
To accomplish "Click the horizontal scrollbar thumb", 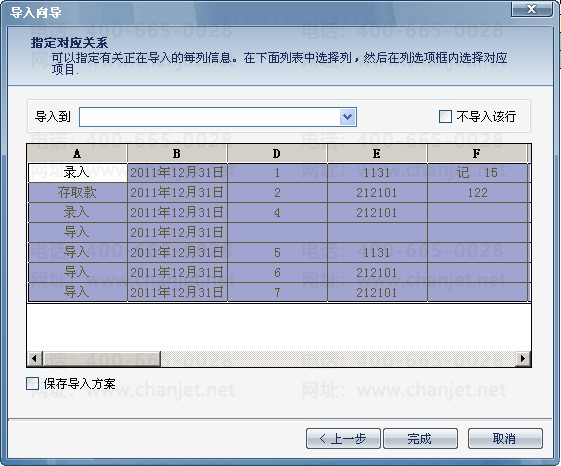I will [x=102, y=358].
